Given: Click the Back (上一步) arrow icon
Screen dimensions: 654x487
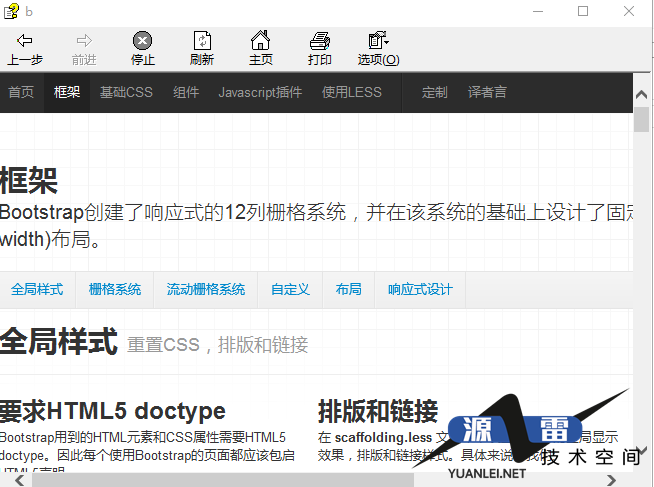Looking at the screenshot, I should [25, 40].
